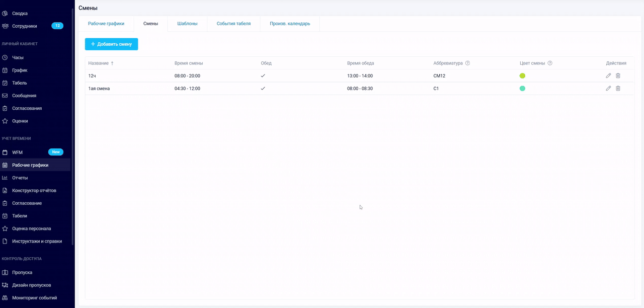Screen dimensions: 644x308
Task: Click the teal color dot for 1ая смена
Action: (522, 89)
